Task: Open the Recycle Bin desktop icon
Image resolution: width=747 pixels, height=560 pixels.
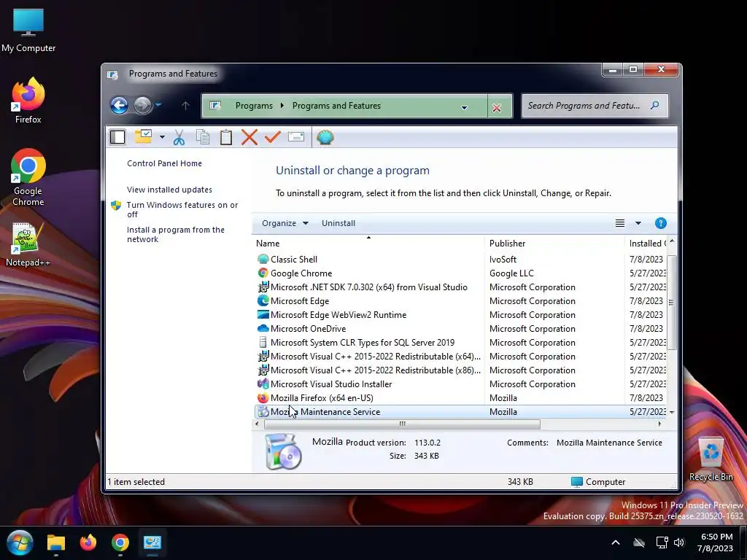Action: tap(711, 458)
